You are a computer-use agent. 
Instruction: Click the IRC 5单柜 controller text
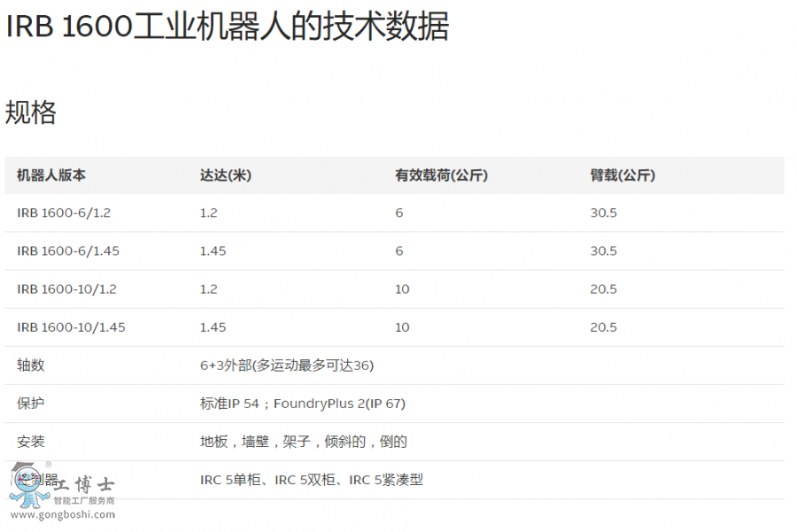click(232, 479)
